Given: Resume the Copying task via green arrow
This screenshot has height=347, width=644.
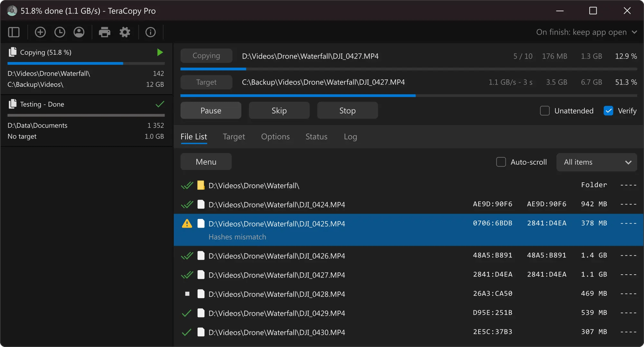Looking at the screenshot, I should [x=160, y=52].
